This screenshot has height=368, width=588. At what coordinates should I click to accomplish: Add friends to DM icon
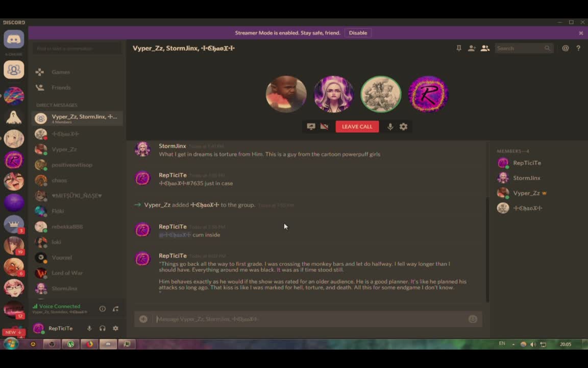pos(472,48)
